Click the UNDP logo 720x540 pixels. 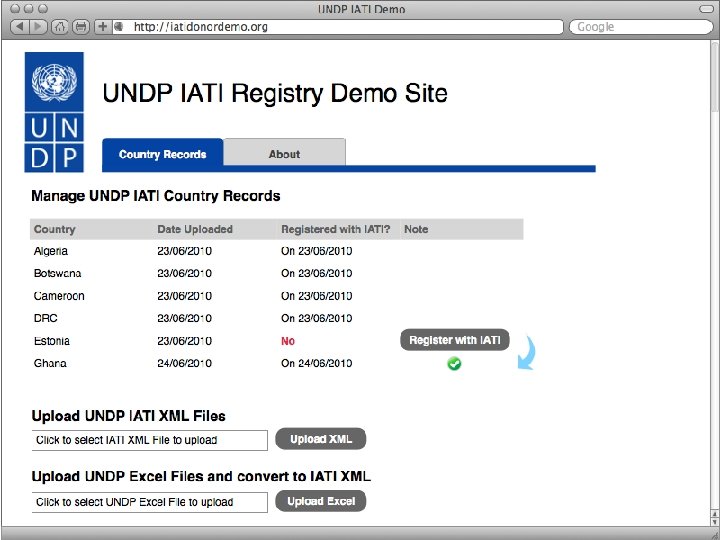tap(54, 112)
